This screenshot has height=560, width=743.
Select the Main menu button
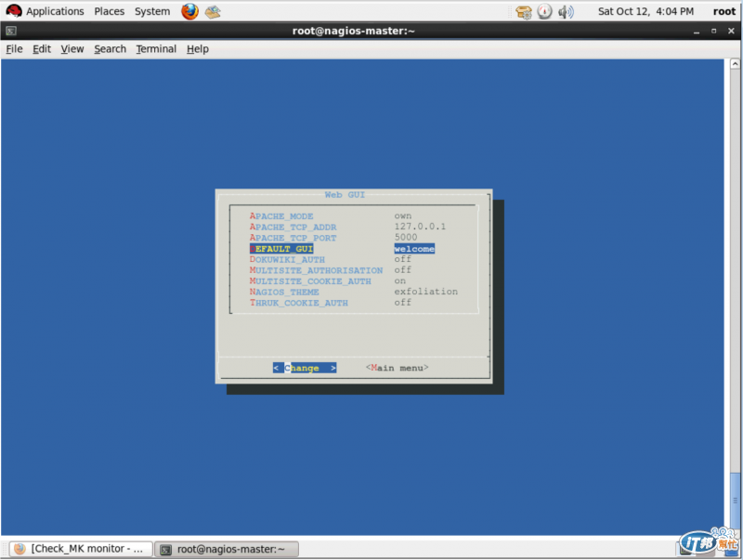pos(398,368)
